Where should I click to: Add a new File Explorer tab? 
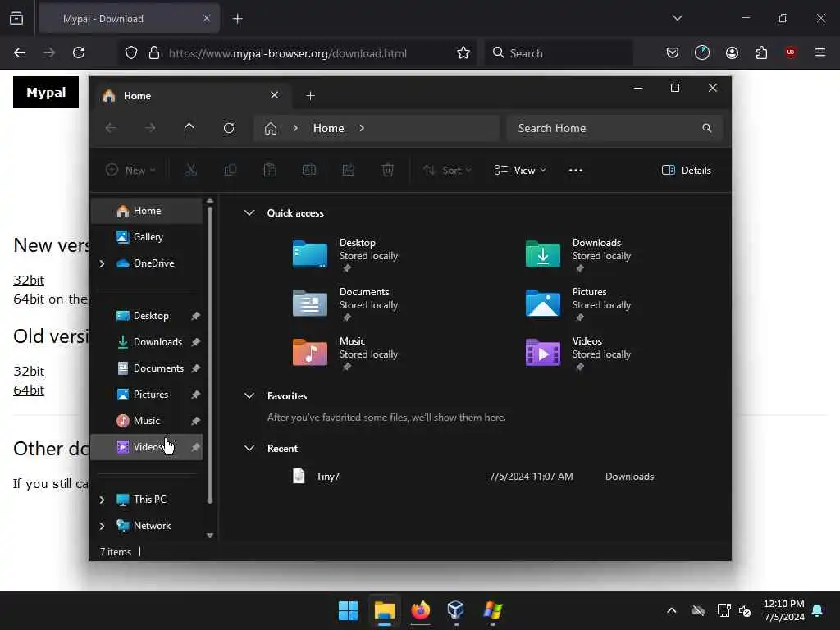point(310,96)
